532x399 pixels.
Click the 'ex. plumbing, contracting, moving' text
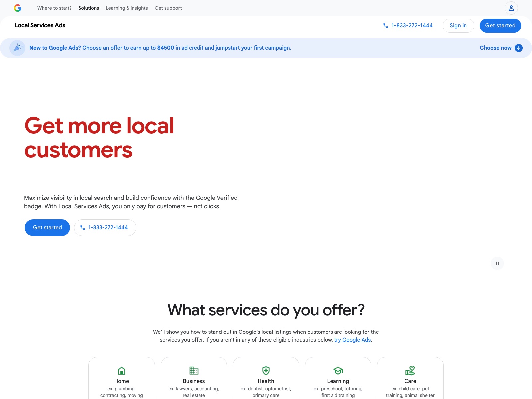[x=122, y=392]
